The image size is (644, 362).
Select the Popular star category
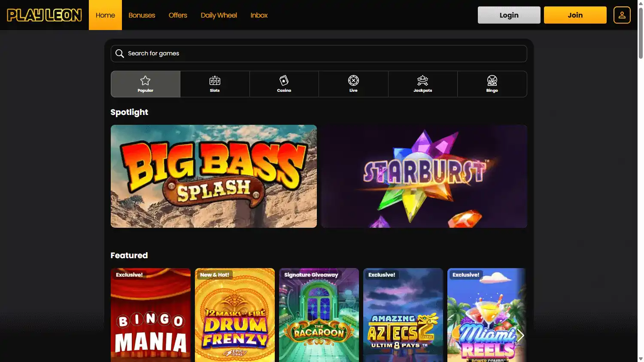(x=146, y=84)
